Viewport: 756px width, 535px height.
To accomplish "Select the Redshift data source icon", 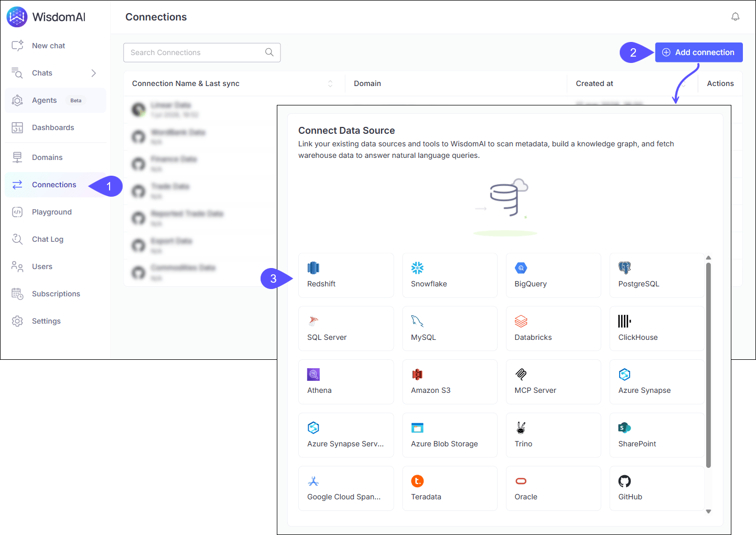I will 314,268.
